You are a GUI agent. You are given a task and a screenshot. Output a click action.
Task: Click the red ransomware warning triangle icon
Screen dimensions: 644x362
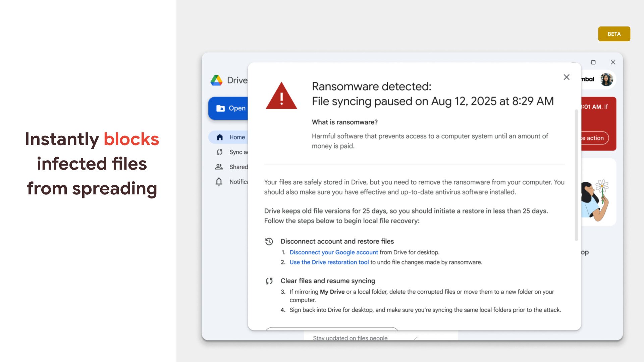point(282,98)
